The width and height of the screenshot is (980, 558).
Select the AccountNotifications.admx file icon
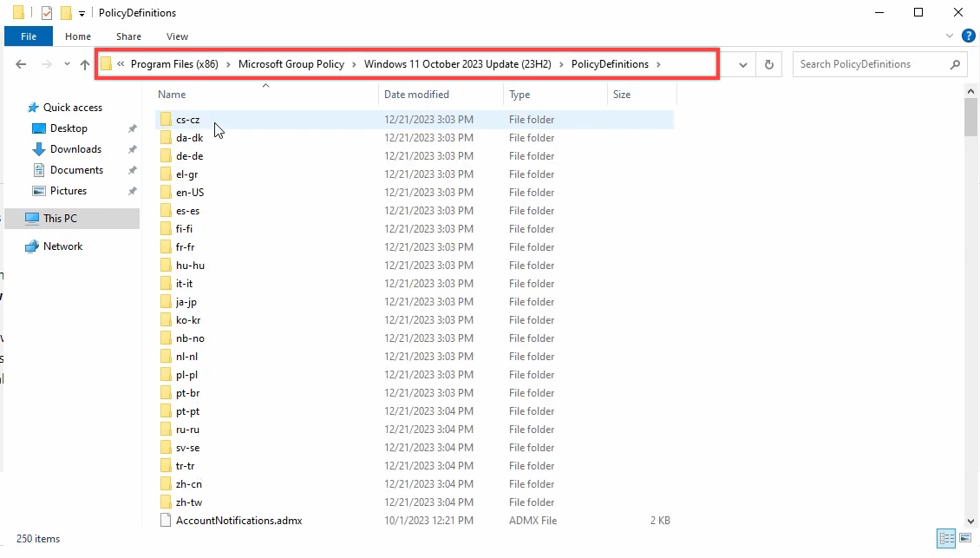(x=166, y=520)
